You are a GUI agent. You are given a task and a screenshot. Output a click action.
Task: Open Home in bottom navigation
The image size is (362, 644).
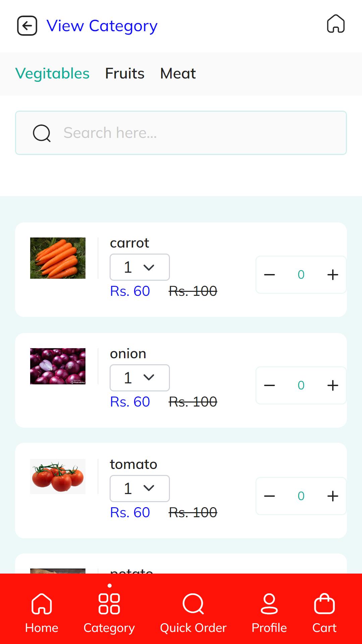42,613
